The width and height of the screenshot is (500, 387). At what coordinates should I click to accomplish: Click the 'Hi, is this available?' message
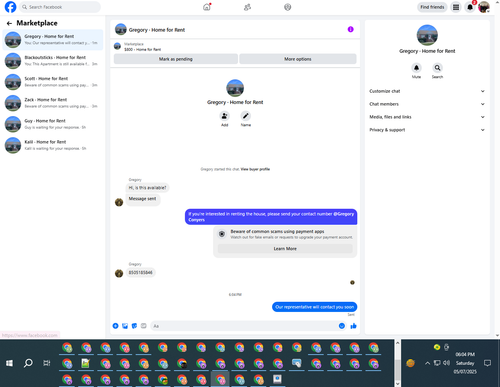pyautogui.click(x=147, y=188)
